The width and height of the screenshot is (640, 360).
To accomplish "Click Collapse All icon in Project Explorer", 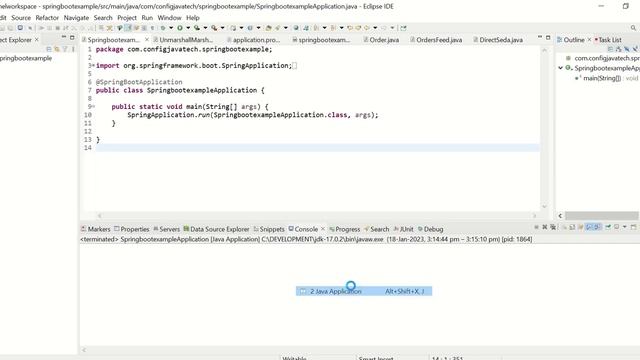I will 49,49.
